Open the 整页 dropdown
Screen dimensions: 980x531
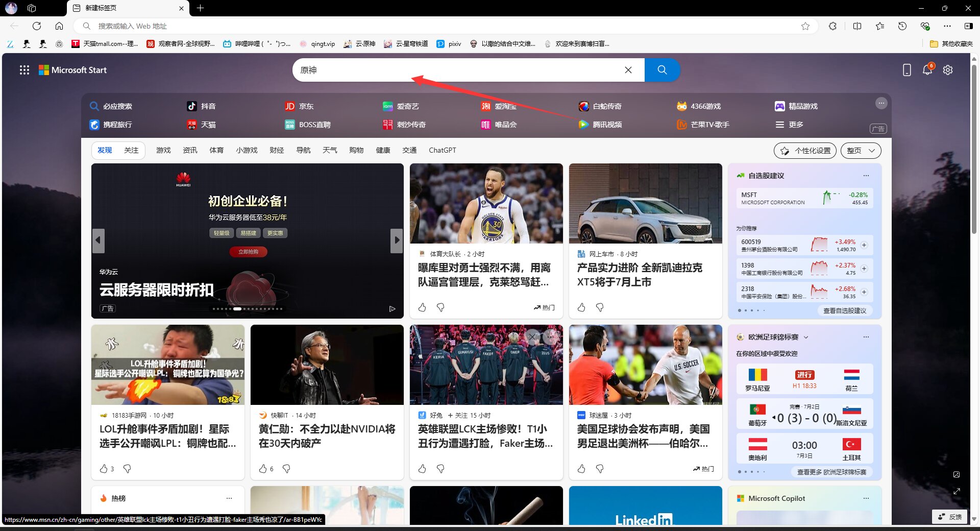click(x=861, y=151)
